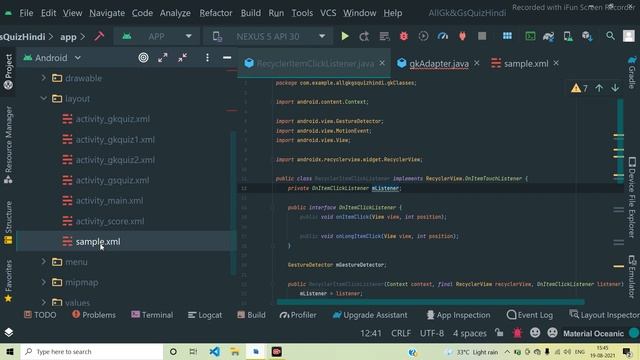The height and width of the screenshot is (360, 640).
Task: Click the Stop square button in toolbar
Action: point(482,36)
